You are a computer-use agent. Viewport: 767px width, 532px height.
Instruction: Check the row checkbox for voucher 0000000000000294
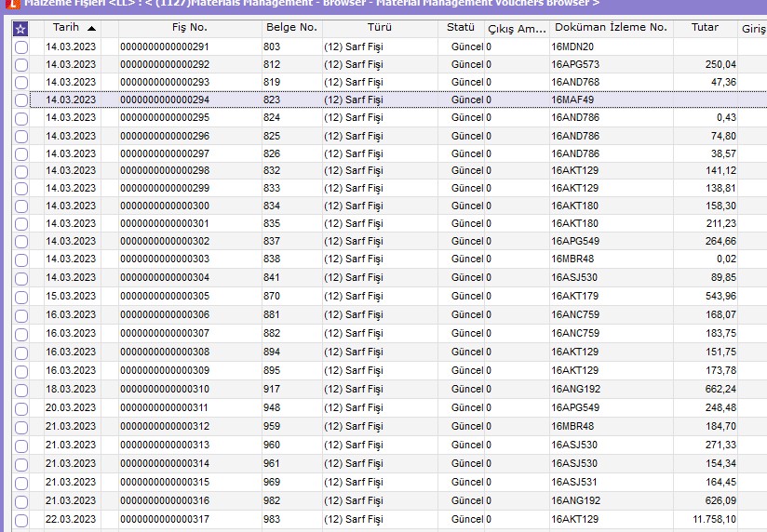(x=21, y=100)
